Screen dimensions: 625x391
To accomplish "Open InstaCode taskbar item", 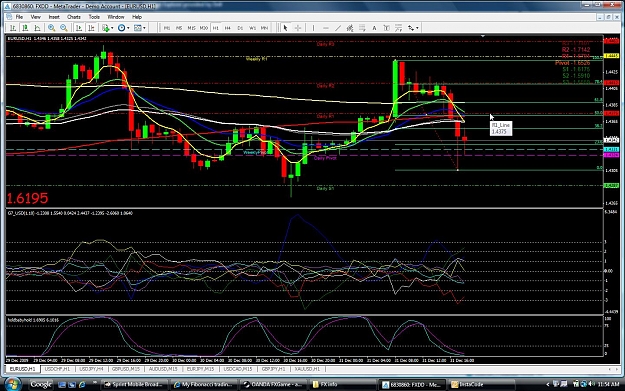I will 482,385.
